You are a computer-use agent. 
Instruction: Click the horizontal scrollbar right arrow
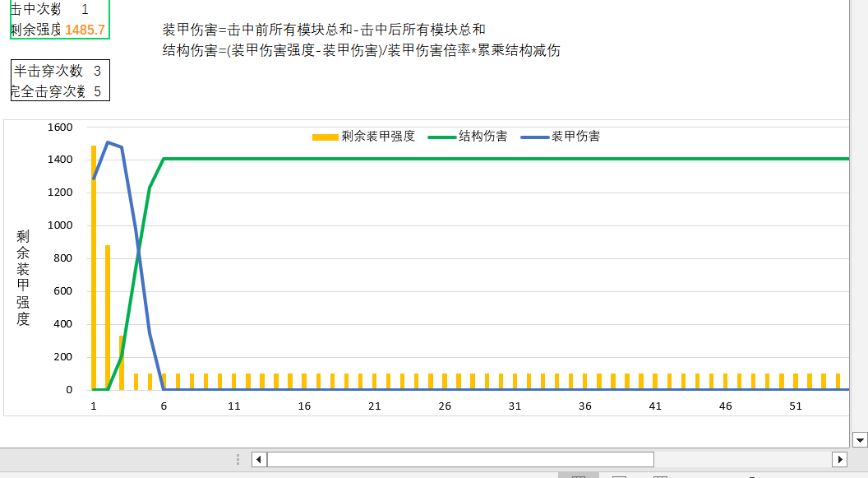[x=839, y=459]
